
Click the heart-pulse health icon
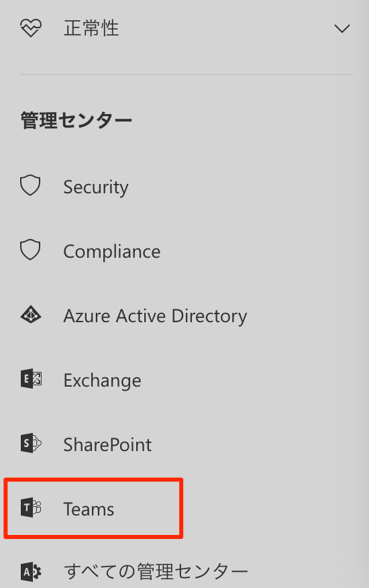31,28
